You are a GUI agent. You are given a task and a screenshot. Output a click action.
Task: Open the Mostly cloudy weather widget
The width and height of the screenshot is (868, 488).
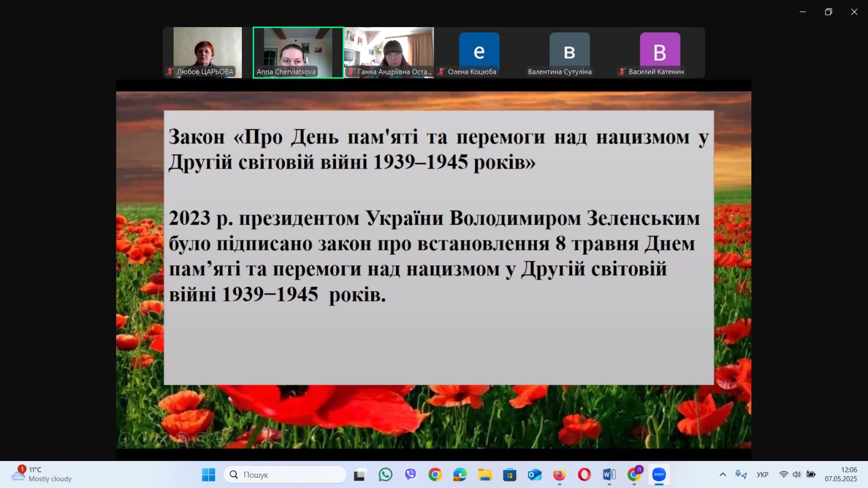click(42, 474)
